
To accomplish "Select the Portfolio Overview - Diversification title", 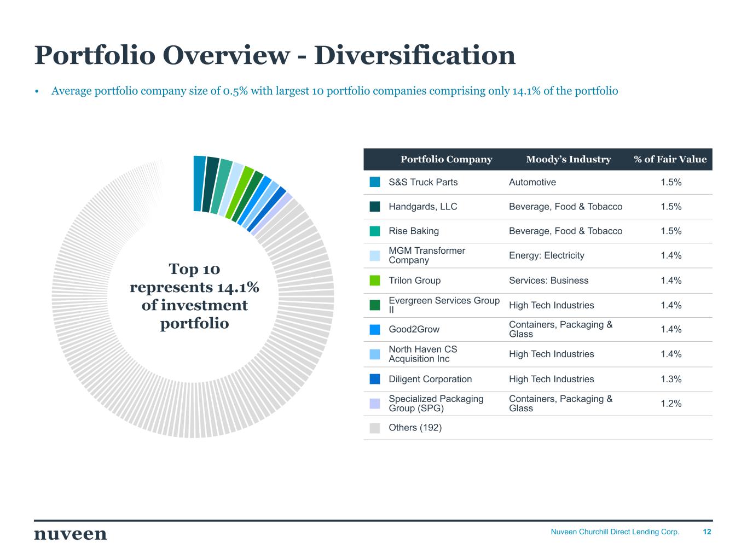I will coord(275,55).
